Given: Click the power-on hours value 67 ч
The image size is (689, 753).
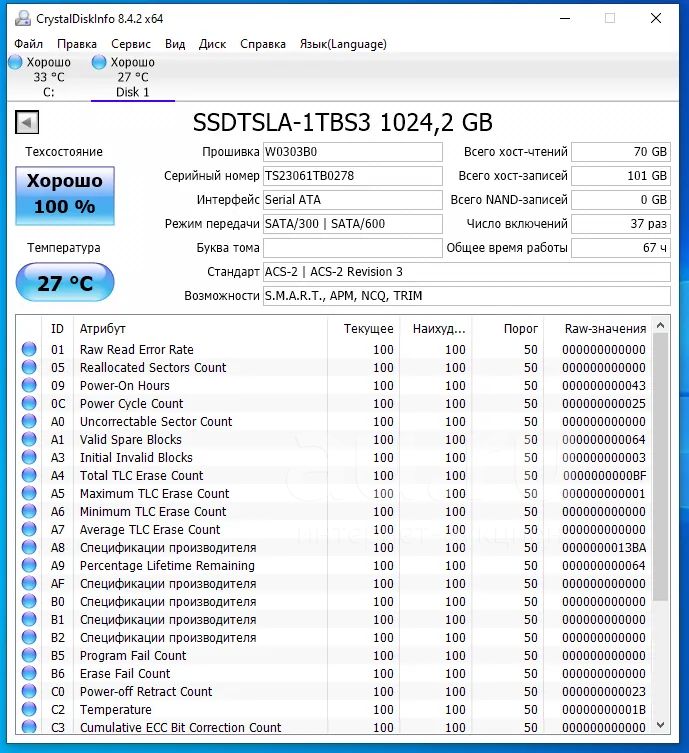Looking at the screenshot, I should pos(621,248).
